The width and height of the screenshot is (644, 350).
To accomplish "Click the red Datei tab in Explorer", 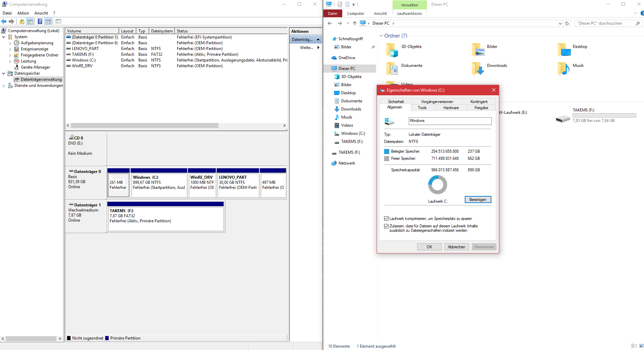I will 333,14.
